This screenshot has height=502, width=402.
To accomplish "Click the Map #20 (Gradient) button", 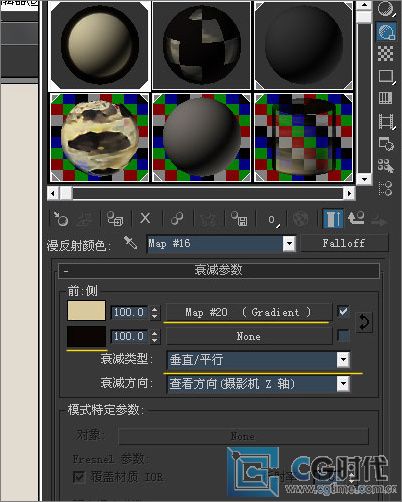I will 249,312.
